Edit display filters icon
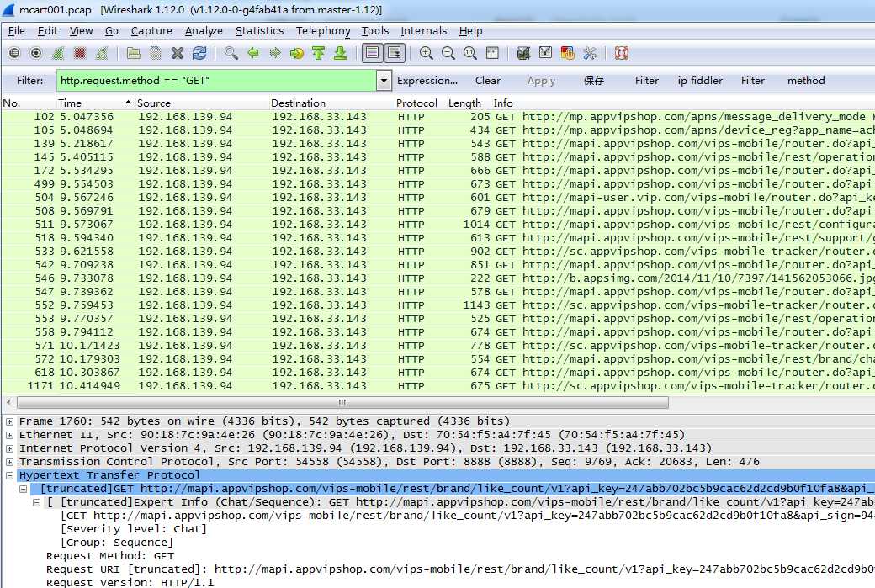The image size is (875, 588). point(545,53)
